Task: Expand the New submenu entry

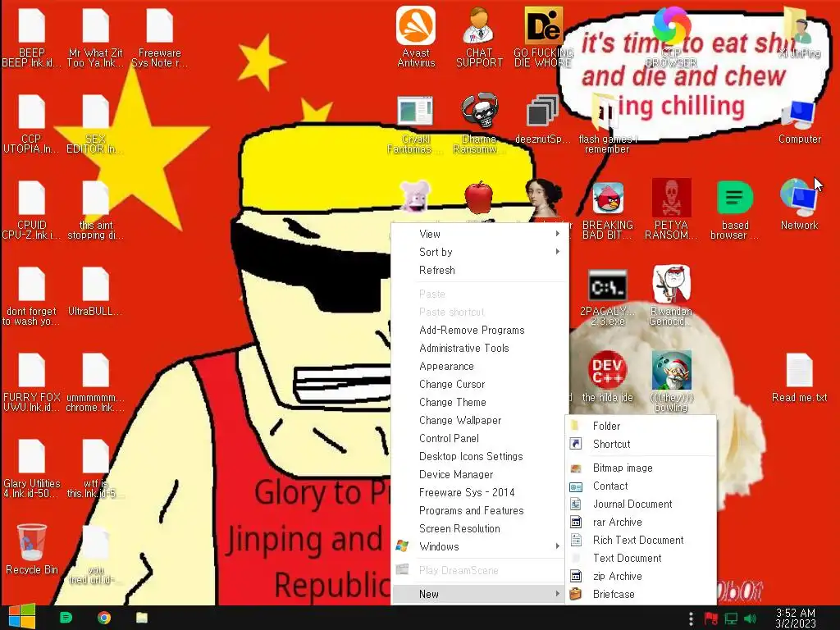Action: [x=479, y=594]
